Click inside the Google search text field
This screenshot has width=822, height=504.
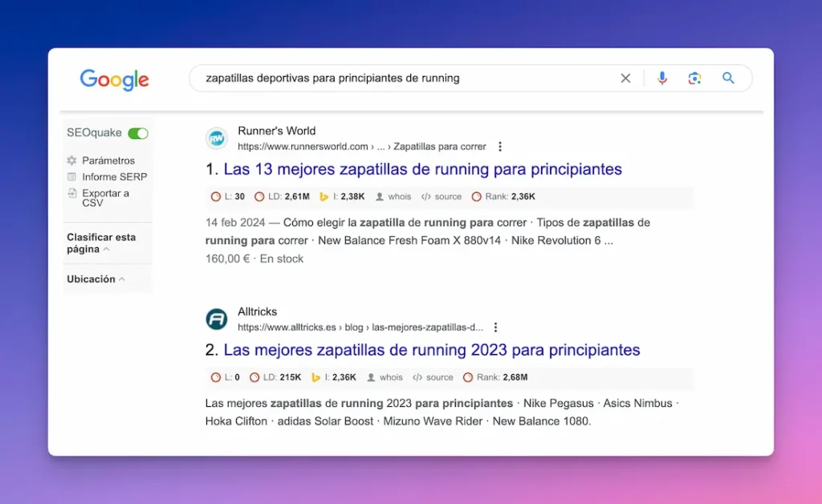point(401,79)
